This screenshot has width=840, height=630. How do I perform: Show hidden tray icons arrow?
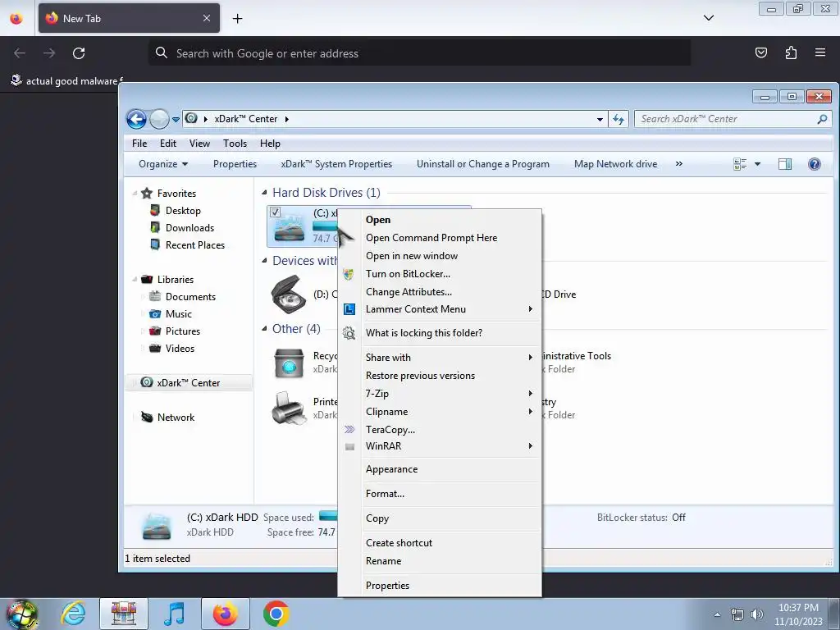click(x=717, y=614)
